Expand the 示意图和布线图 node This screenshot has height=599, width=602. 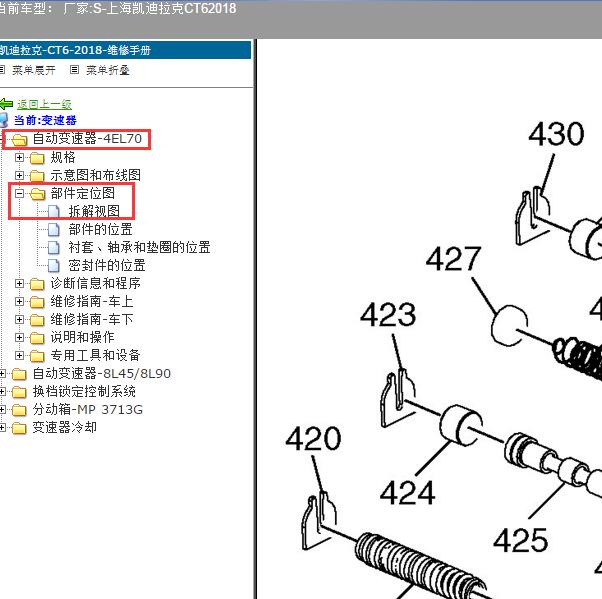pyautogui.click(x=19, y=175)
